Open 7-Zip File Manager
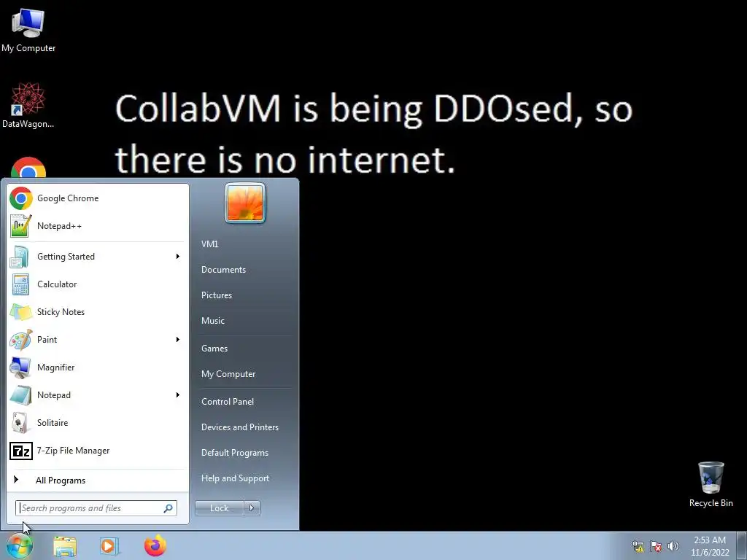Screen dimensions: 747x560 pos(97,451)
